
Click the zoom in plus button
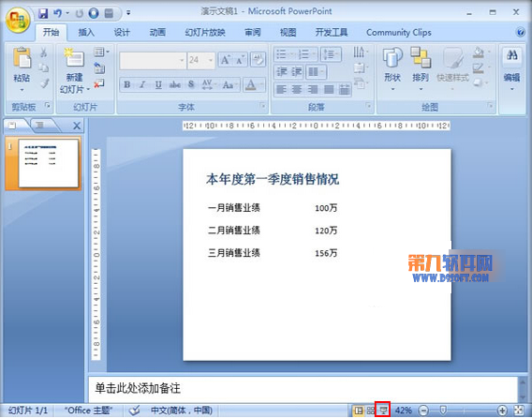coord(502,411)
